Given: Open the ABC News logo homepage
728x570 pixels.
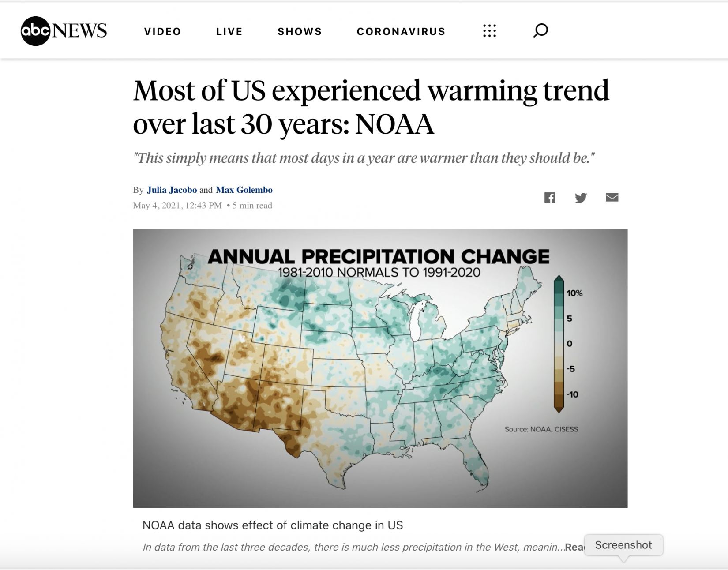Looking at the screenshot, I should tap(64, 31).
